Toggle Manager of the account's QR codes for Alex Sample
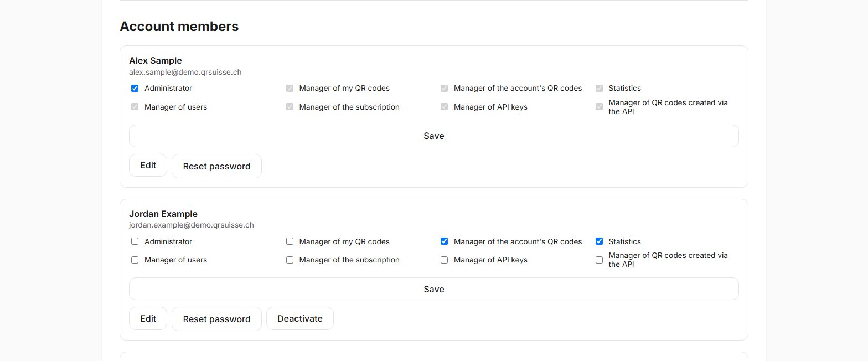This screenshot has width=868, height=361. click(444, 88)
